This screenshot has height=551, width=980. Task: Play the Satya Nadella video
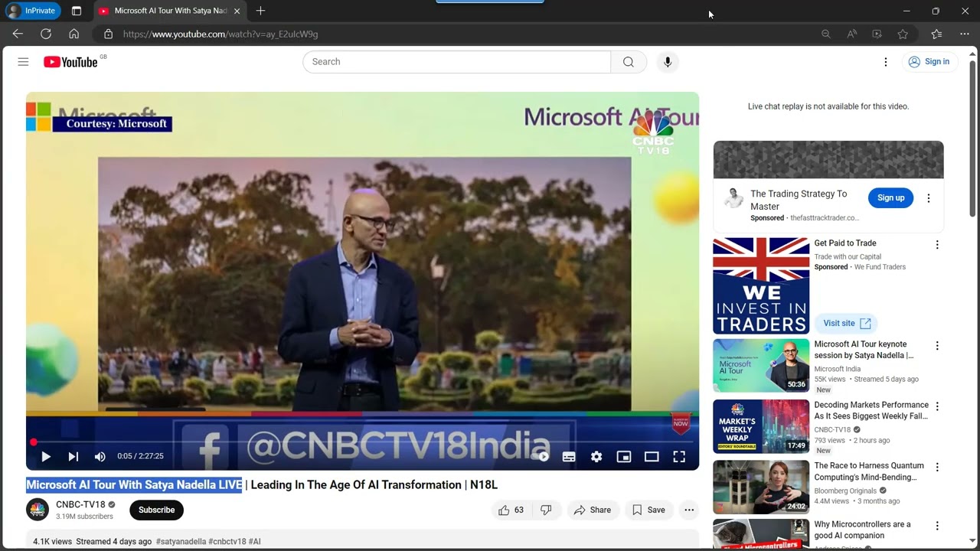coord(46,457)
